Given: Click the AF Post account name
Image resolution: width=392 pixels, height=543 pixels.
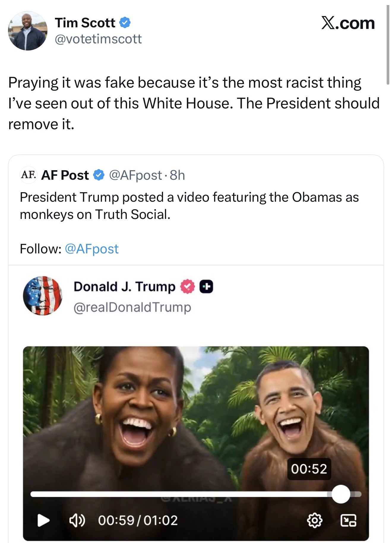Looking at the screenshot, I should coord(65,175).
